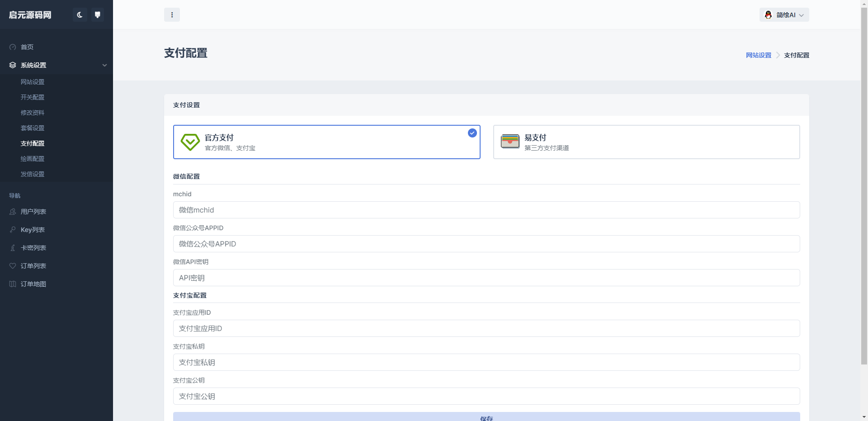Open 订单地图 map item
This screenshot has width=868, height=421.
pos(33,284)
